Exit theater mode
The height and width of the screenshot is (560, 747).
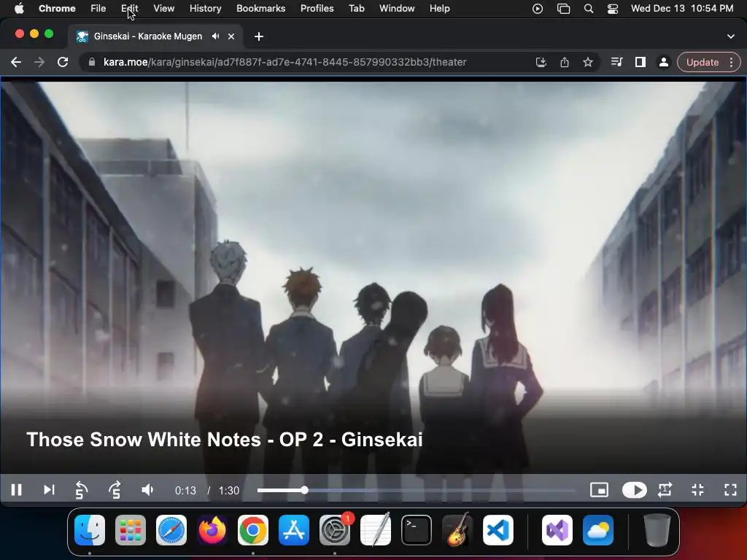tap(698, 490)
